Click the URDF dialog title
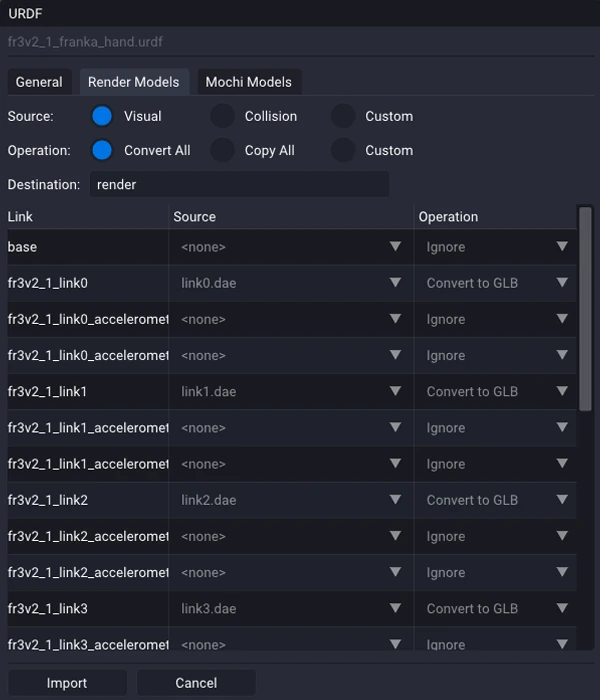The width and height of the screenshot is (600, 700). coord(25,13)
